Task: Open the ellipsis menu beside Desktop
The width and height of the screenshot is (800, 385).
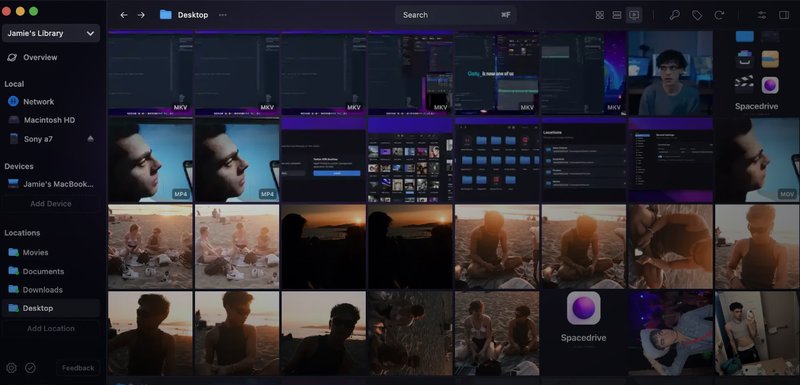Action: tap(222, 15)
